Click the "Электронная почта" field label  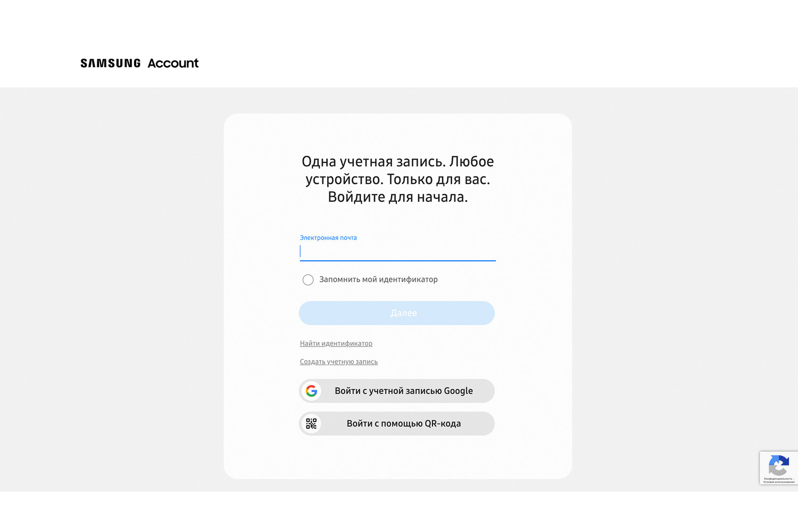(x=328, y=238)
